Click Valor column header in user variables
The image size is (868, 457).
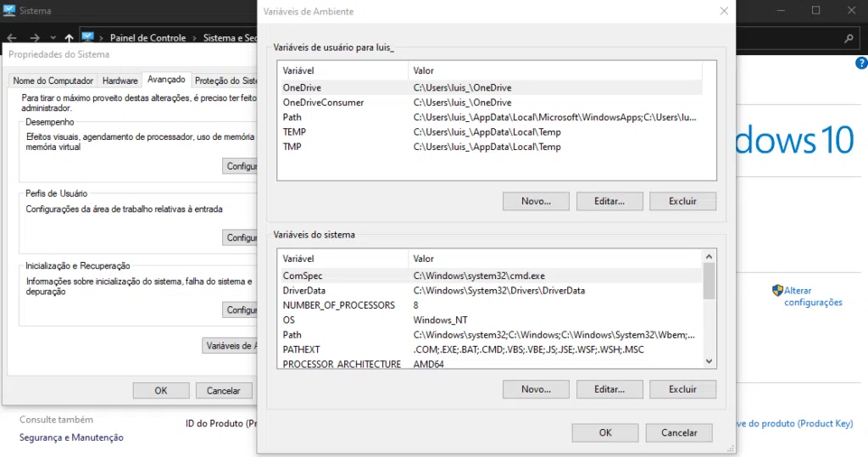555,70
